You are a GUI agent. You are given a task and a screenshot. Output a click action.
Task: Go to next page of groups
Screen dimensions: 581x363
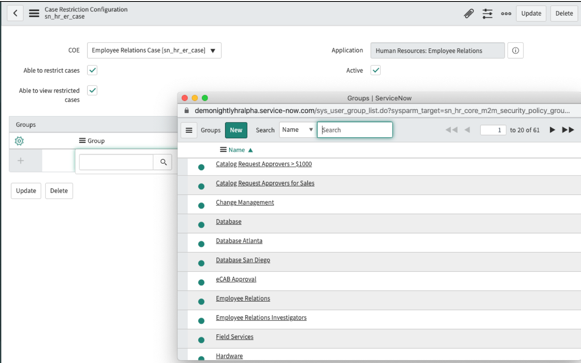[x=552, y=130]
